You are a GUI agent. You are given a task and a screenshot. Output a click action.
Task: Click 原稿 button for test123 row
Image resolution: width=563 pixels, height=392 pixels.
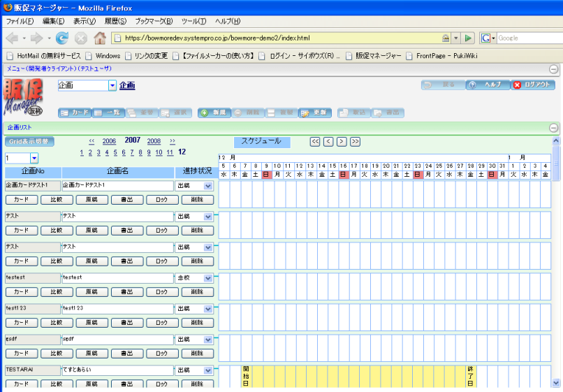click(92, 323)
